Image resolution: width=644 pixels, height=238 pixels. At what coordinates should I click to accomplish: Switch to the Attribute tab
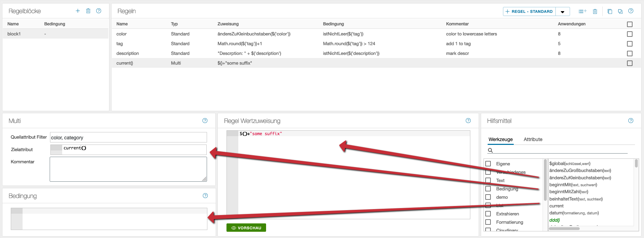pos(533,139)
